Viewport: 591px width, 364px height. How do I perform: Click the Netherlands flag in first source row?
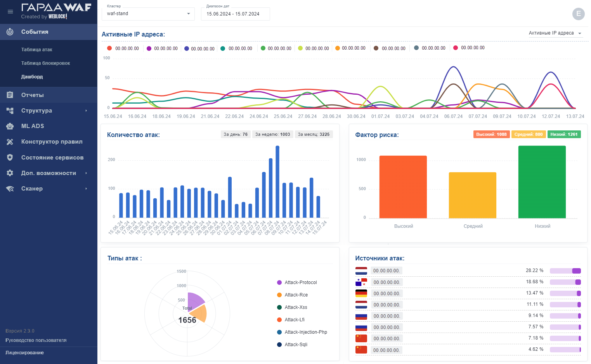(361, 270)
